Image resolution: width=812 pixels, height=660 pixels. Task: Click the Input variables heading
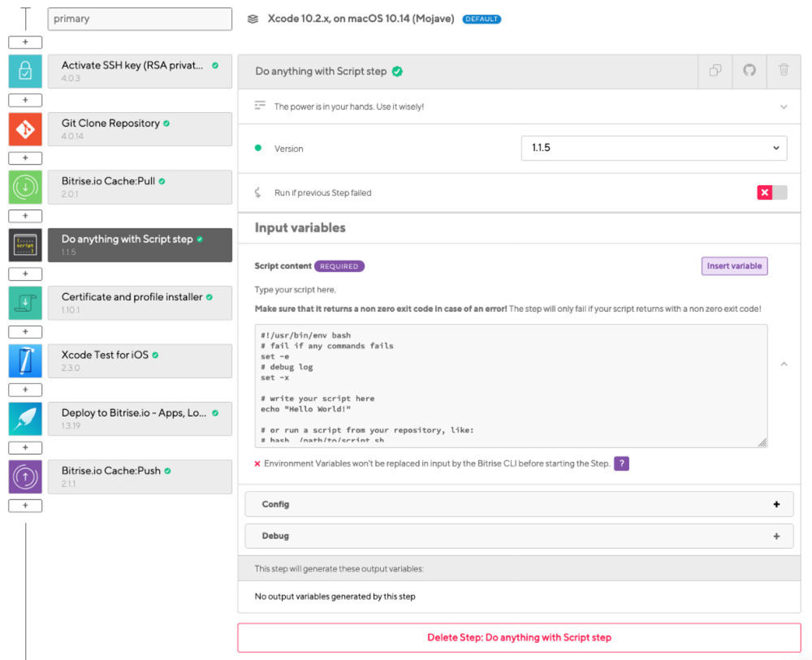tap(300, 228)
